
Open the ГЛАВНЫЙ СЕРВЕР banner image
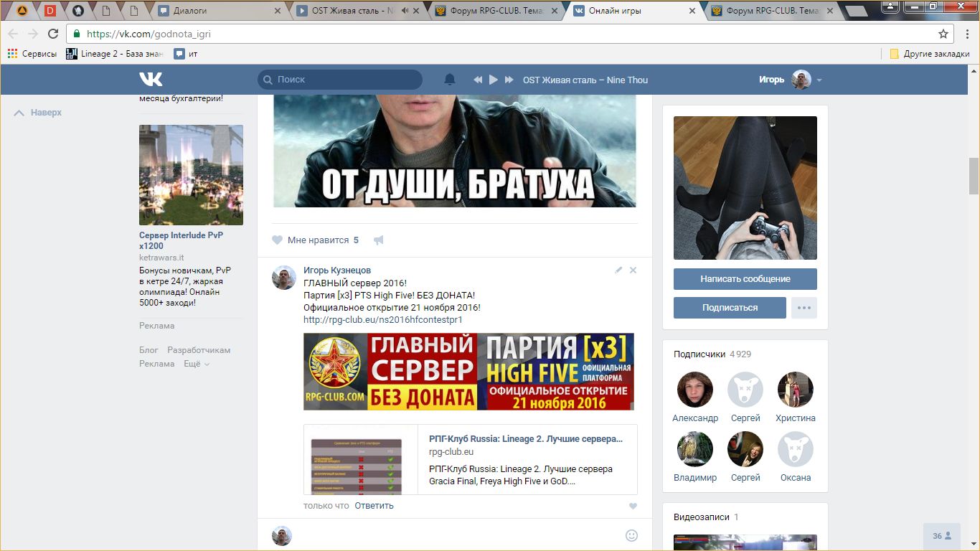tap(468, 372)
